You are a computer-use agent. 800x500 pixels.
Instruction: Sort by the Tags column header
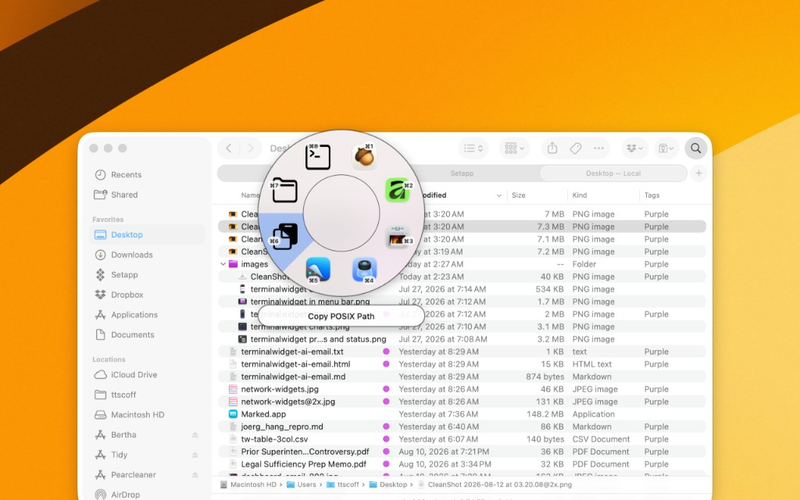click(652, 195)
